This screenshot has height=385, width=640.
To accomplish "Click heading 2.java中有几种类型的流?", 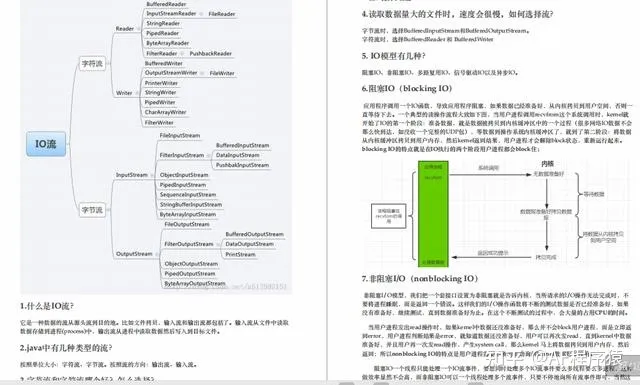I will click(x=66, y=348).
